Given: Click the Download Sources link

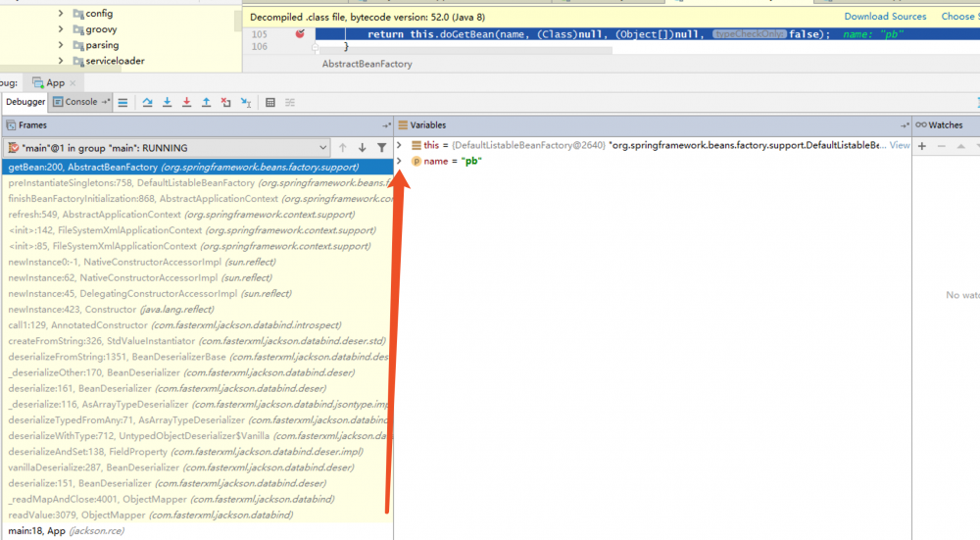Looking at the screenshot, I should pos(885,17).
